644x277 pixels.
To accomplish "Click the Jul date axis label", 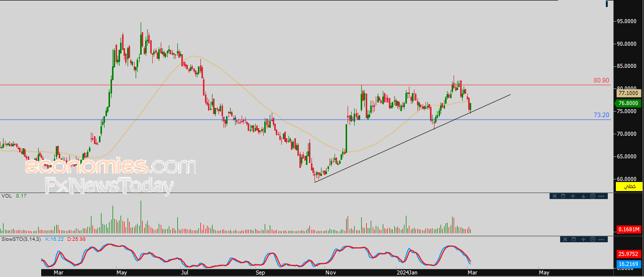I will pyautogui.click(x=184, y=272).
